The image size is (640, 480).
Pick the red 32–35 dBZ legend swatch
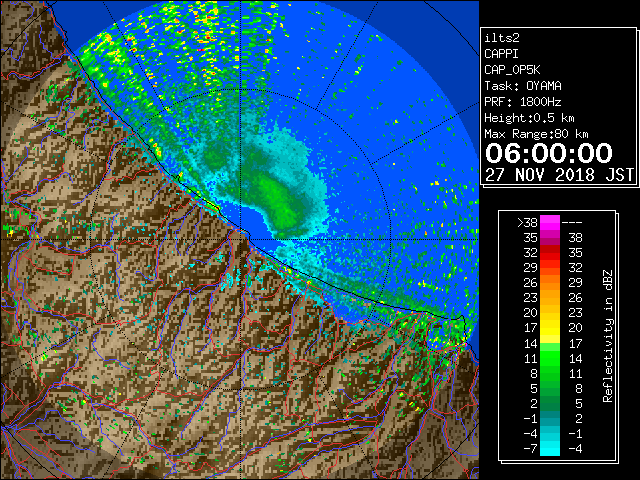point(550,253)
